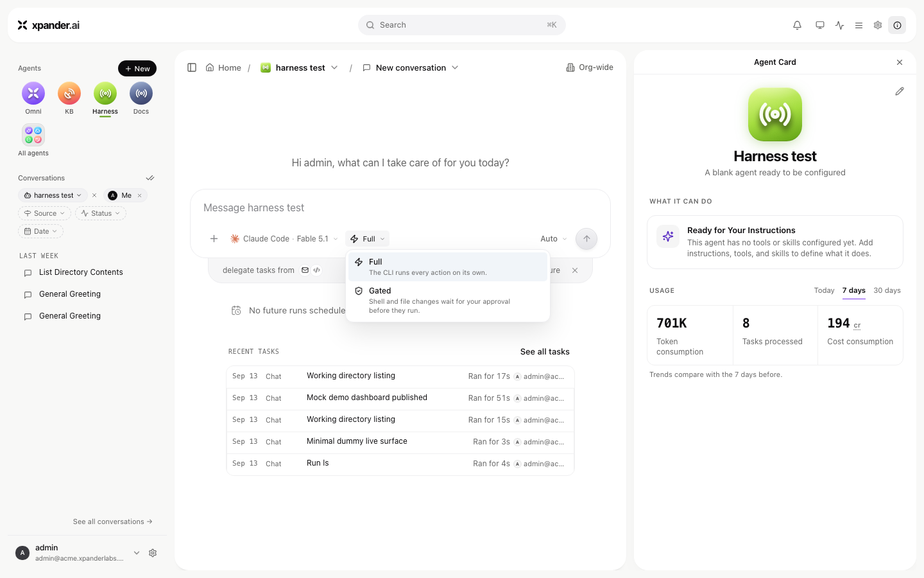Click the calendar icon beside No future runs
Image resolution: width=924 pixels, height=578 pixels.
236,310
